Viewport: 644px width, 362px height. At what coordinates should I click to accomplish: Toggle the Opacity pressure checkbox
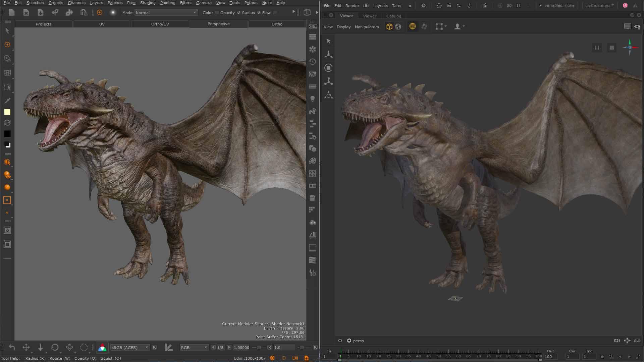[238, 13]
